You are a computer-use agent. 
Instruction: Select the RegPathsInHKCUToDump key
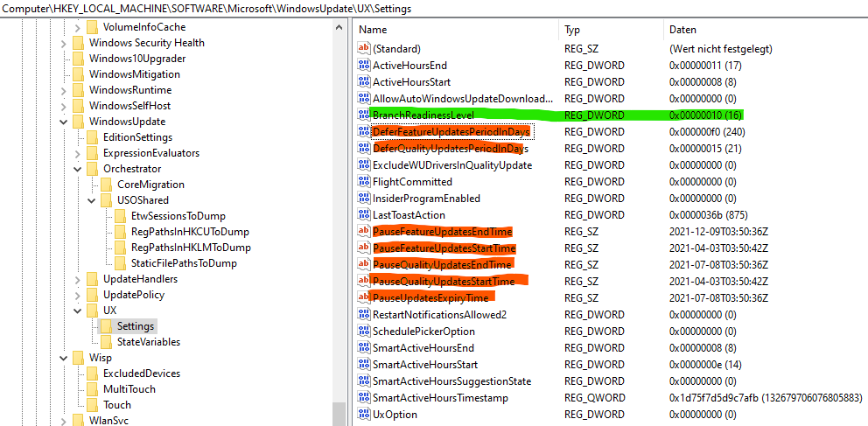point(190,232)
